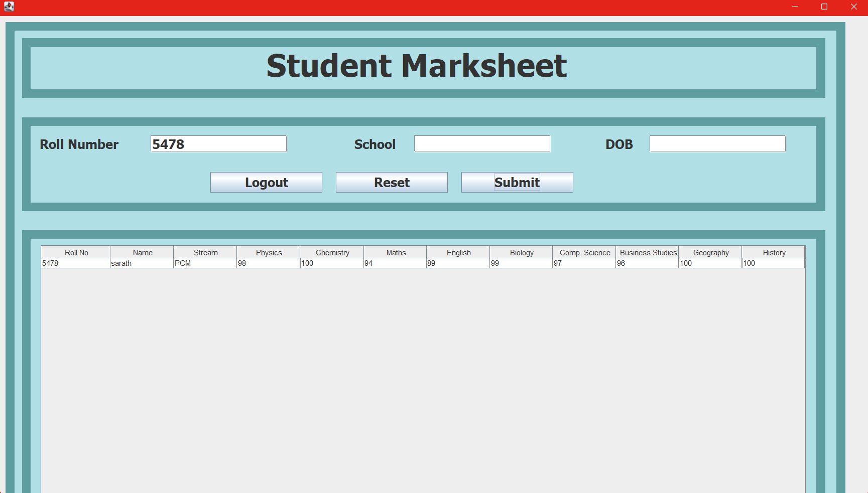Select the Stream column header
This screenshot has width=868, height=493.
pyautogui.click(x=205, y=252)
